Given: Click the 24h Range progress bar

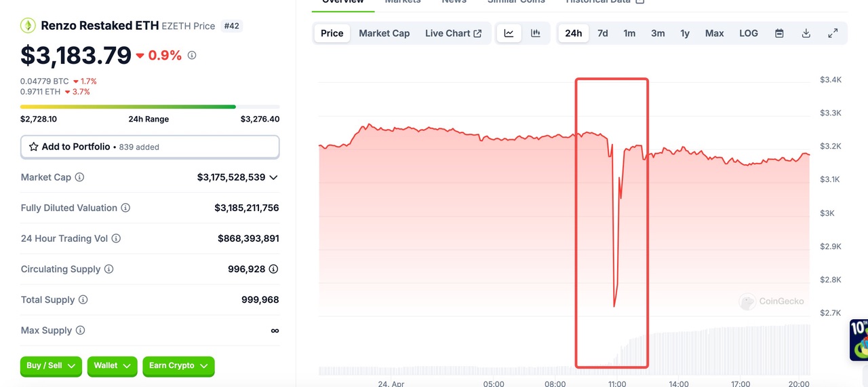Looking at the screenshot, I should pos(150,107).
